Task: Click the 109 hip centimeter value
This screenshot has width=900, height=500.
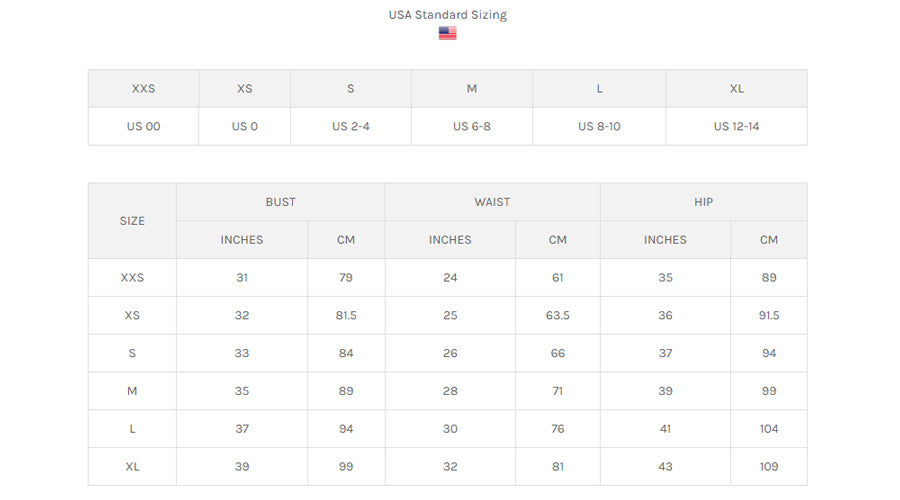Action: (769, 467)
